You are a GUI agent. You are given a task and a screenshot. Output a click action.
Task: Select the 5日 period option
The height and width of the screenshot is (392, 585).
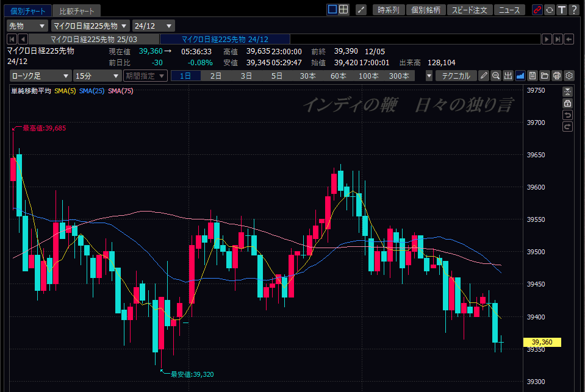(x=277, y=76)
